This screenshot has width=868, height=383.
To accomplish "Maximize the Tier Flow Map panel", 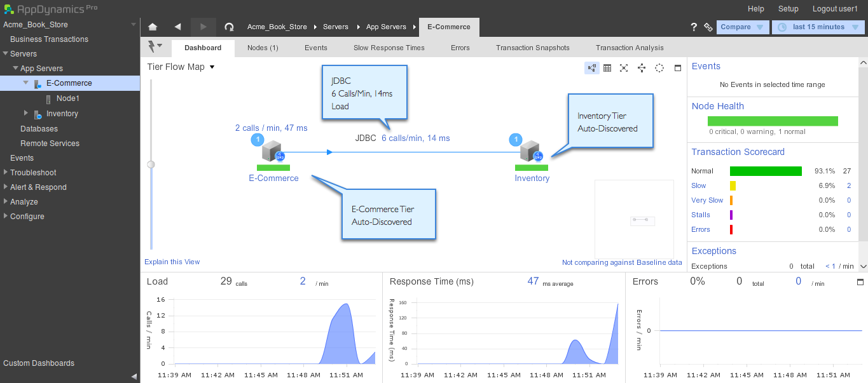I will (678, 68).
